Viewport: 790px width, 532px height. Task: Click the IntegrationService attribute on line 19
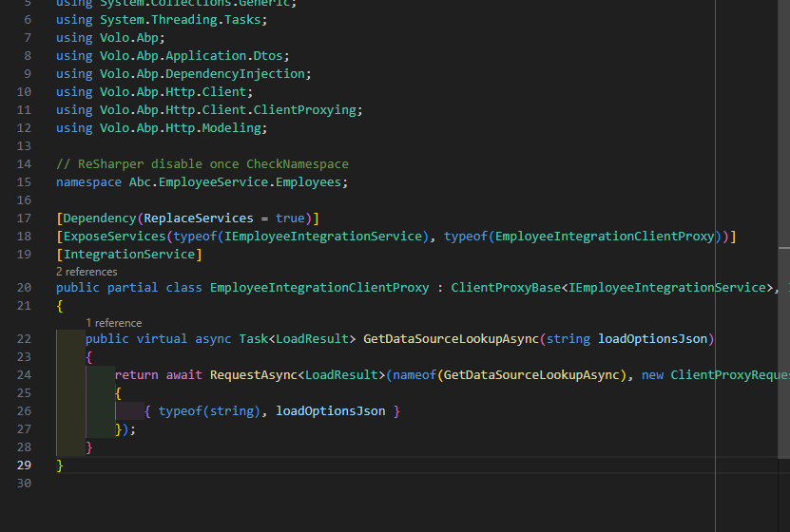click(x=128, y=255)
